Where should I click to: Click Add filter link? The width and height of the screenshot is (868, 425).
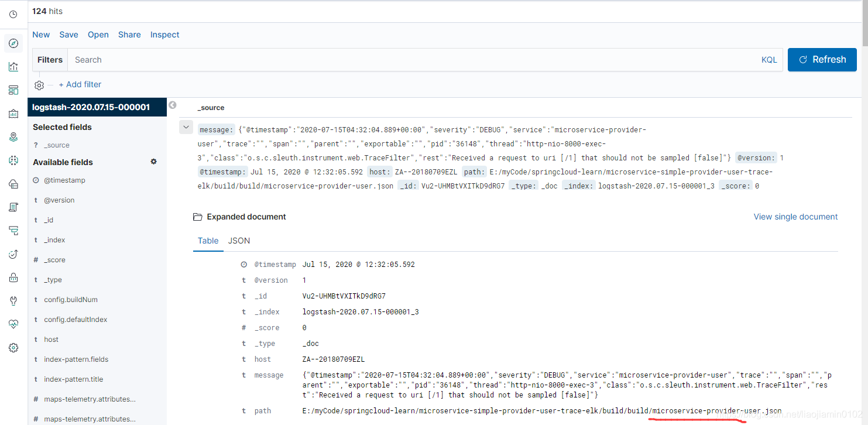tap(80, 84)
